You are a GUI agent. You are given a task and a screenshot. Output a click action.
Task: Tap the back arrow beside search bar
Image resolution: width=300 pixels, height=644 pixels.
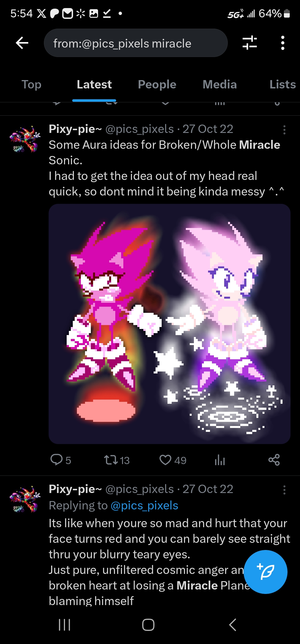22,43
